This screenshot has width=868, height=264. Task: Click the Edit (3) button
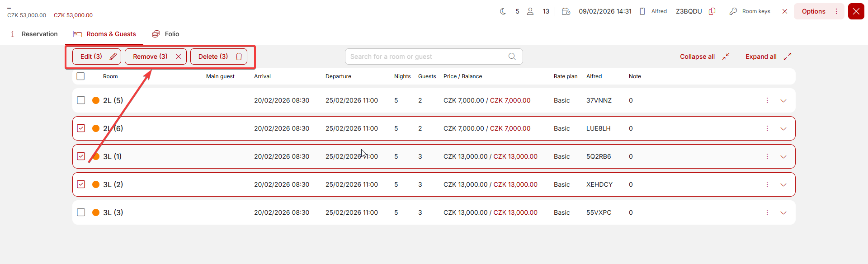pyautogui.click(x=97, y=57)
